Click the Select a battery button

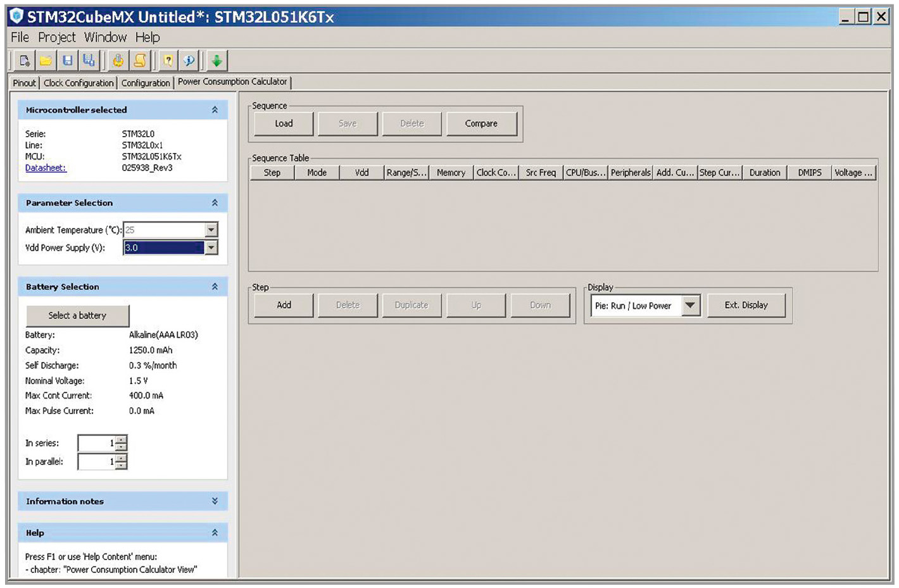pyautogui.click(x=77, y=315)
